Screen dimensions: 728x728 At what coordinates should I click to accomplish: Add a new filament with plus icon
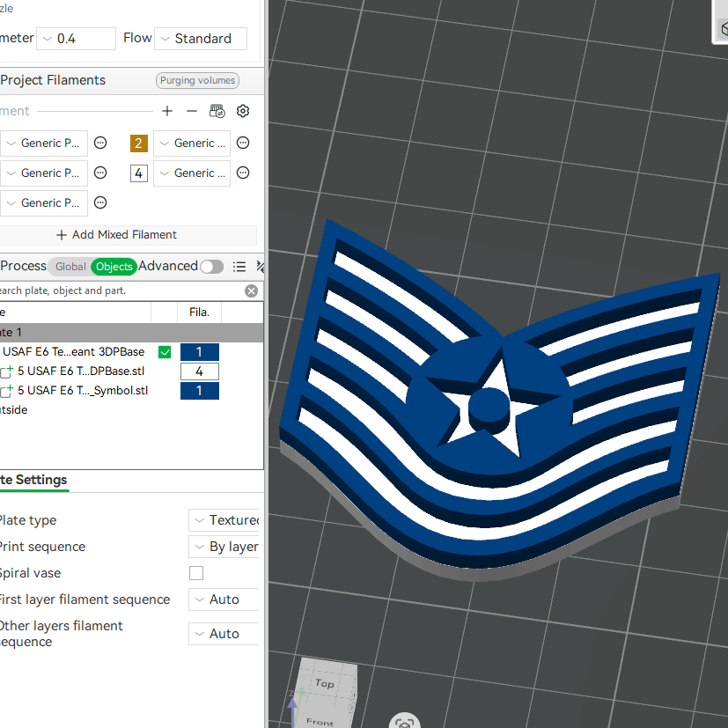(x=167, y=111)
